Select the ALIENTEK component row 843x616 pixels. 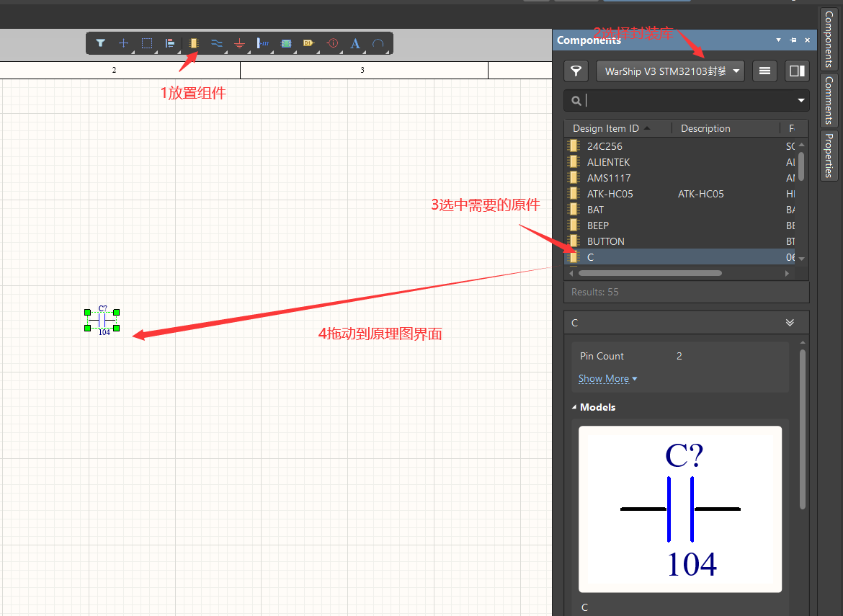680,162
